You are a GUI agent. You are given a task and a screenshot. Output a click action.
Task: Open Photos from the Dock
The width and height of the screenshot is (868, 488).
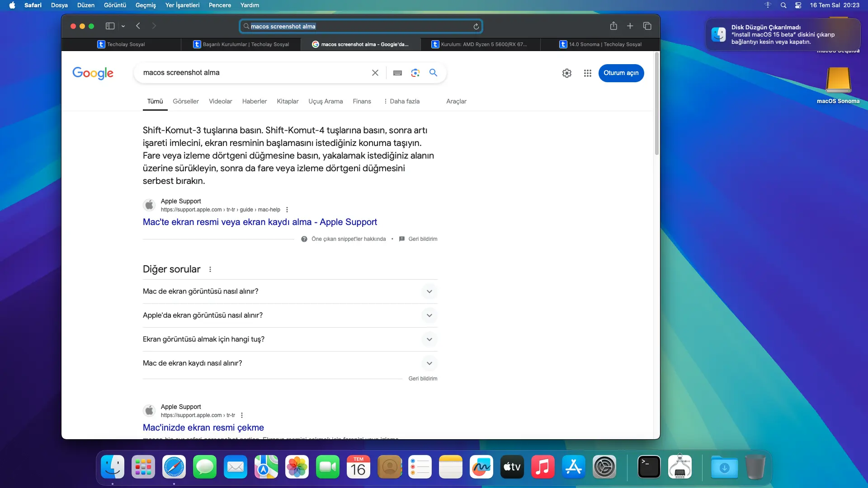(297, 467)
